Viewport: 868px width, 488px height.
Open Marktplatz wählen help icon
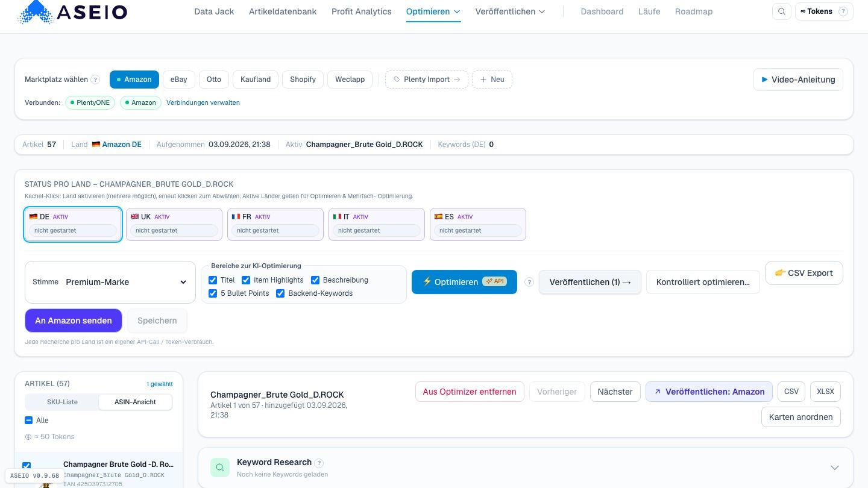click(x=95, y=80)
